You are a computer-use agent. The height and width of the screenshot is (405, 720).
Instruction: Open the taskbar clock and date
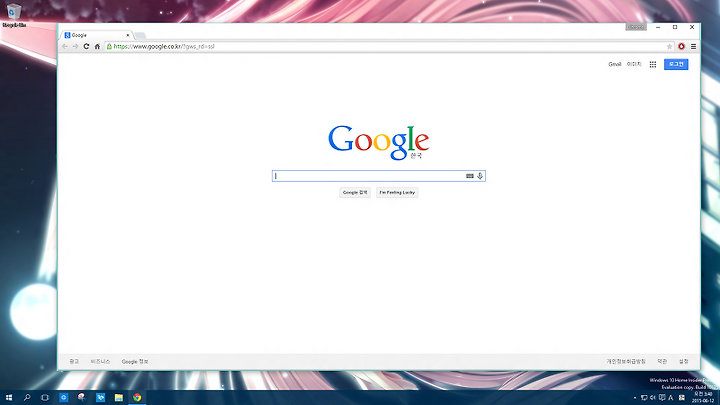703,398
